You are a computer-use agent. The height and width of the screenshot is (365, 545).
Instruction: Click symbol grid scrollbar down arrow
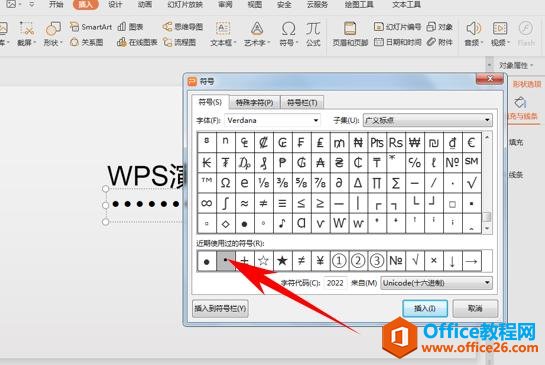(487, 228)
